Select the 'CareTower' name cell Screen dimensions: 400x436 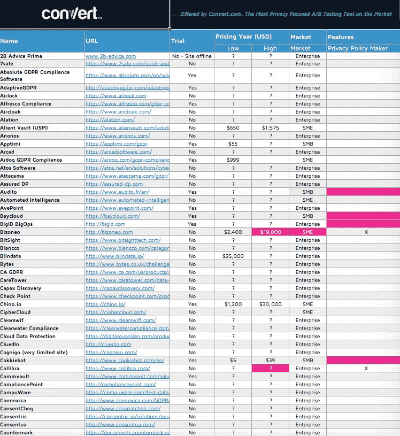point(42,280)
